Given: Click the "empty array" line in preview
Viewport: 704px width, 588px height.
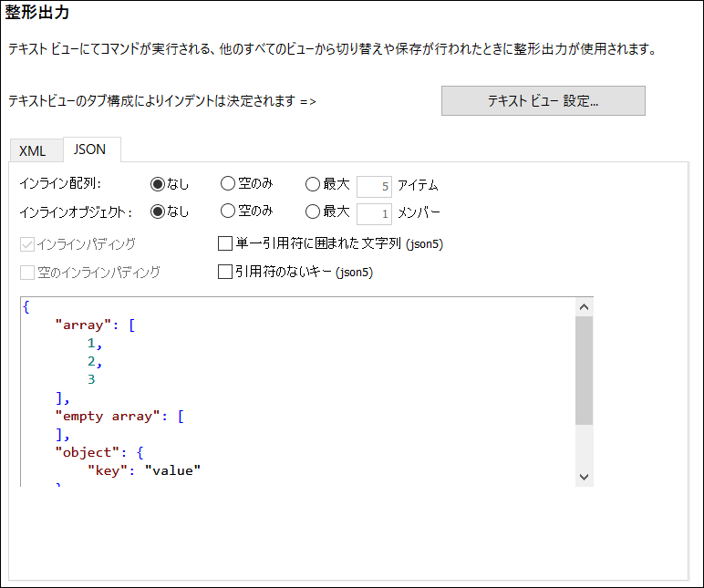Looking at the screenshot, I should click(119, 416).
